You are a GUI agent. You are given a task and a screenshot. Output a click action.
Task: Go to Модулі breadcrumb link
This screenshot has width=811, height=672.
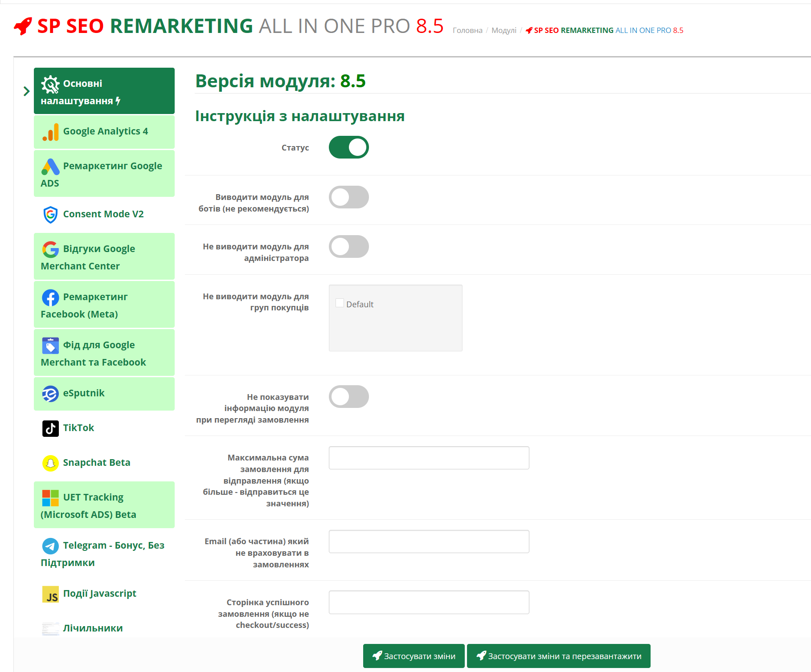click(504, 30)
